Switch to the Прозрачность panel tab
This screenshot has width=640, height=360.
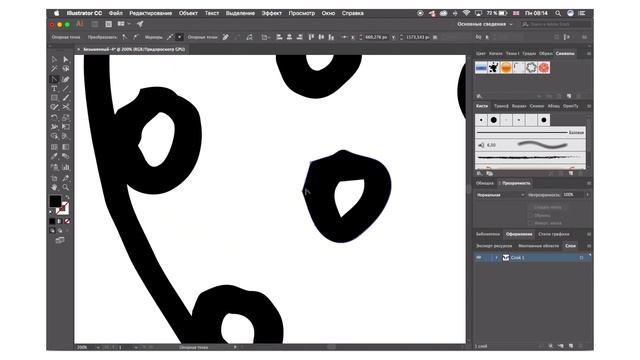(x=516, y=183)
